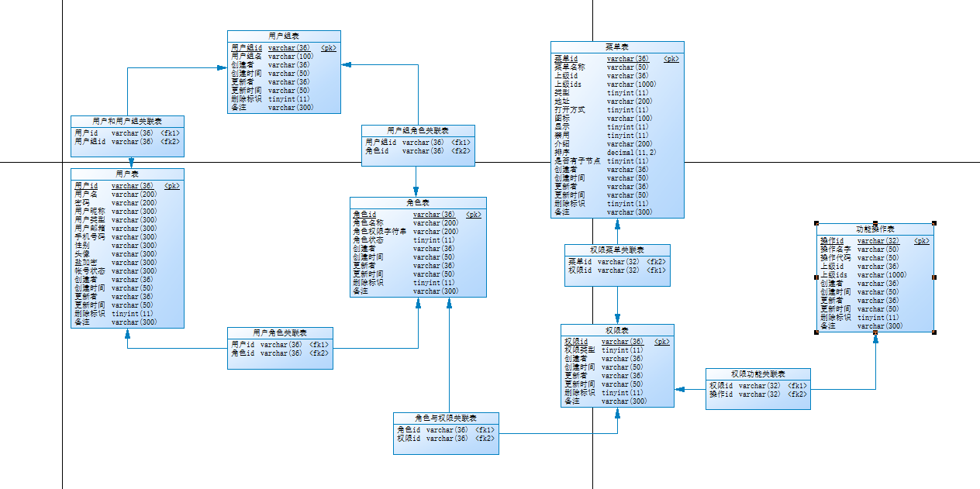Select the 角色表 table title
The height and width of the screenshot is (489, 980).
tap(418, 202)
